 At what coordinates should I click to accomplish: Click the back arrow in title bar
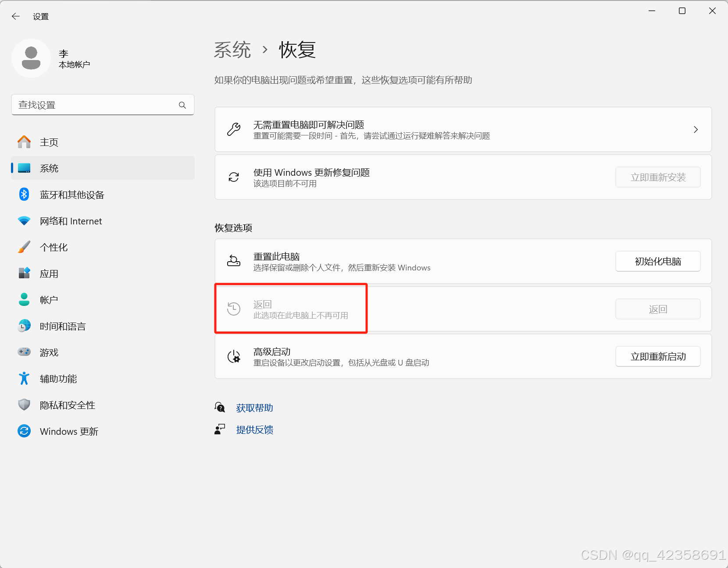[16, 16]
